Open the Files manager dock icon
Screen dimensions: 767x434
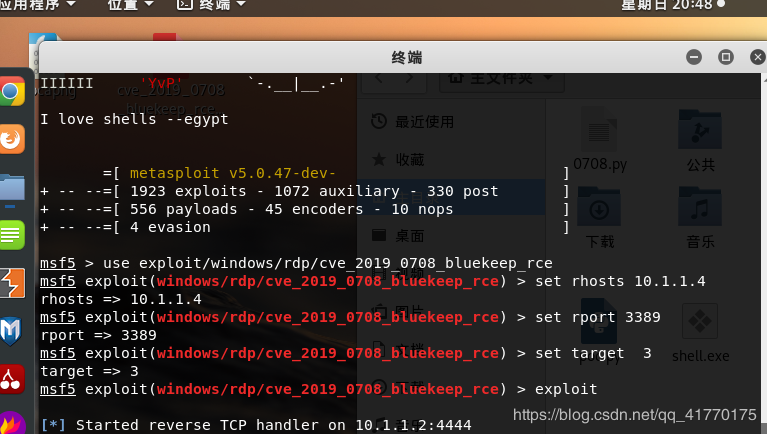[12, 188]
